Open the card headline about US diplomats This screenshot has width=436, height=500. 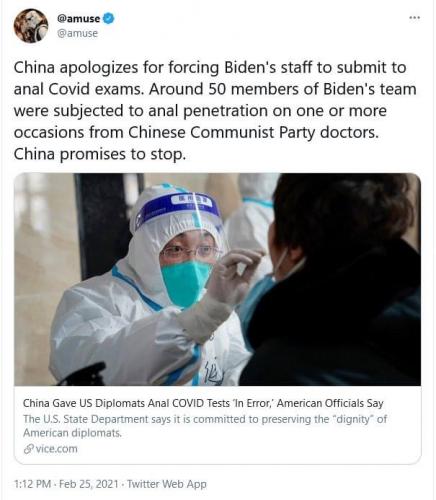(x=203, y=403)
